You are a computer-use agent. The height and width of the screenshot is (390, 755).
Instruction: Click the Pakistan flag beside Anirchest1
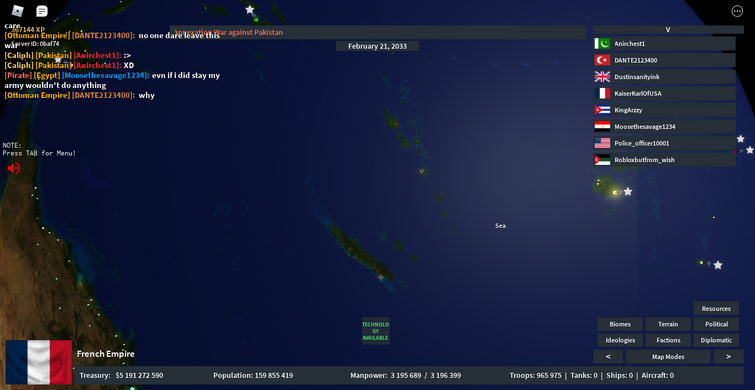[602, 44]
